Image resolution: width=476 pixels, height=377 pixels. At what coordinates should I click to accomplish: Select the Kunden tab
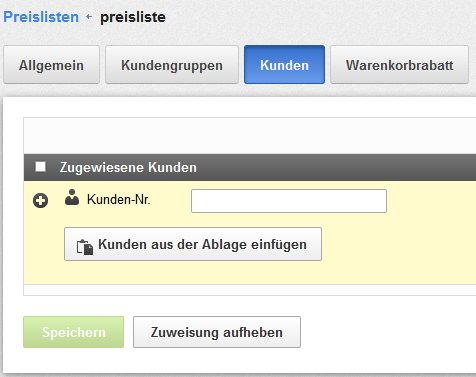(284, 65)
